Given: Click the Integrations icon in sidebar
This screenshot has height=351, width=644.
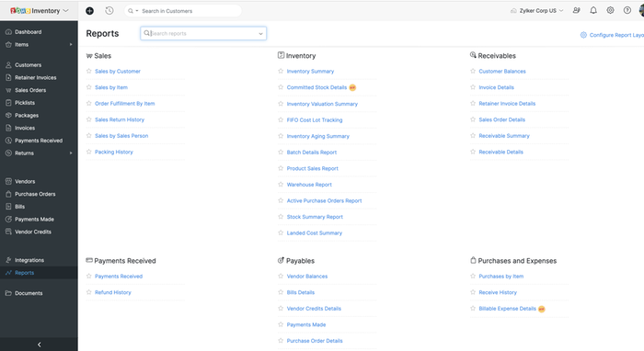Looking at the screenshot, I should [x=8, y=260].
